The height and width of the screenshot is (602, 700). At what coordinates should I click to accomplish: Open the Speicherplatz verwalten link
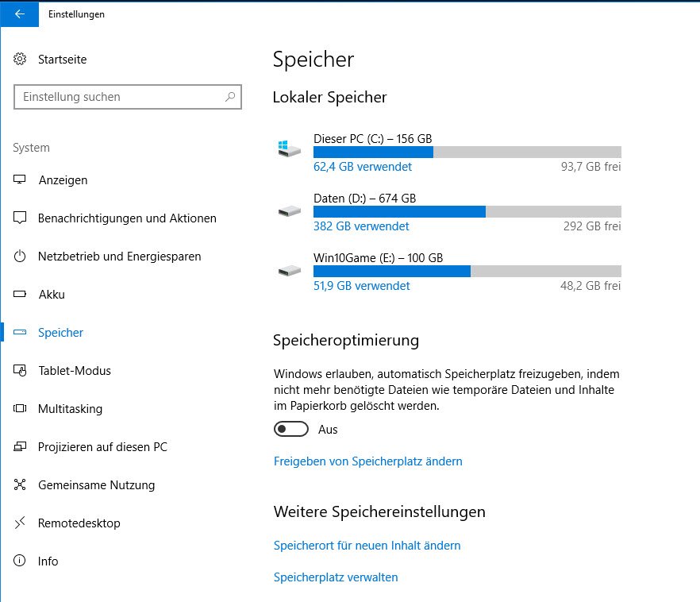click(336, 577)
